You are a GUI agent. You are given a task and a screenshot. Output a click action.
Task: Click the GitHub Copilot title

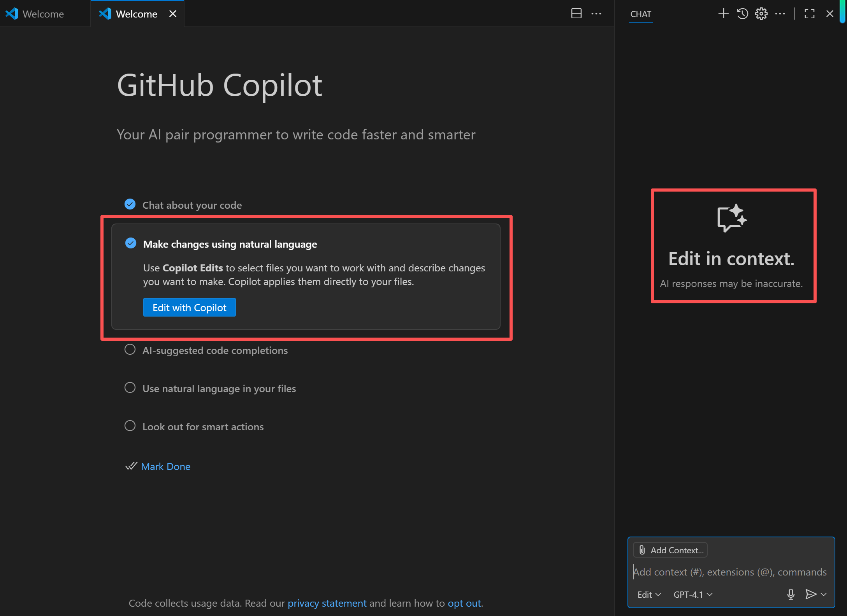click(220, 86)
